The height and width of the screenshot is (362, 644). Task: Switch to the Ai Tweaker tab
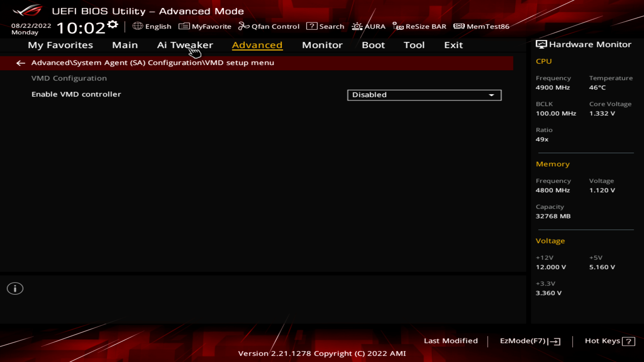click(x=185, y=45)
